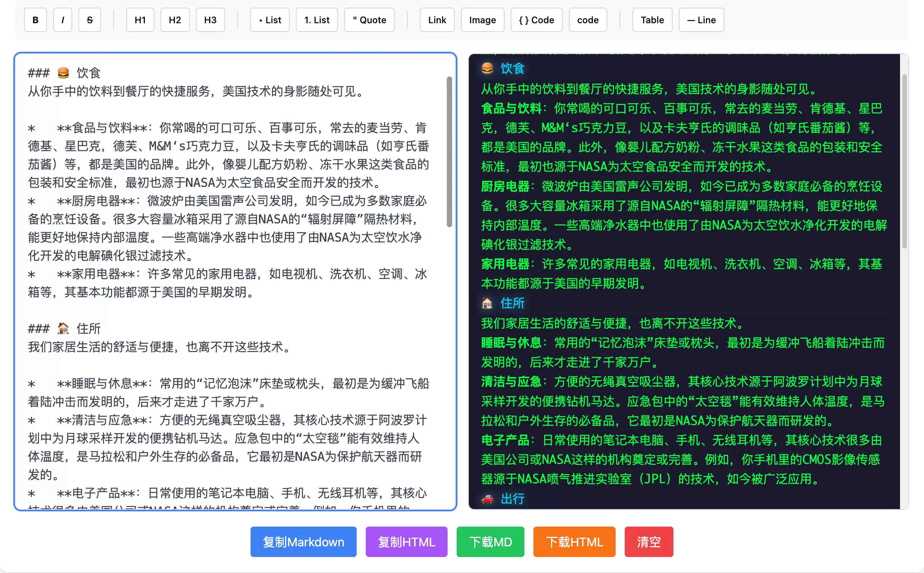Click bold text 厨房电器 in preview
This screenshot has height=573, width=924.
coord(505,186)
